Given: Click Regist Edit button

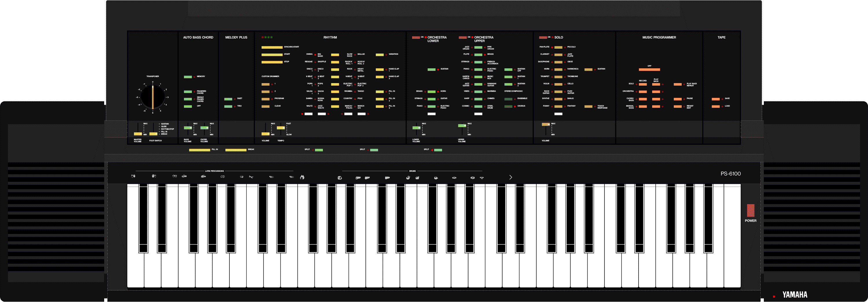Looking at the screenshot, I should (x=678, y=107).
